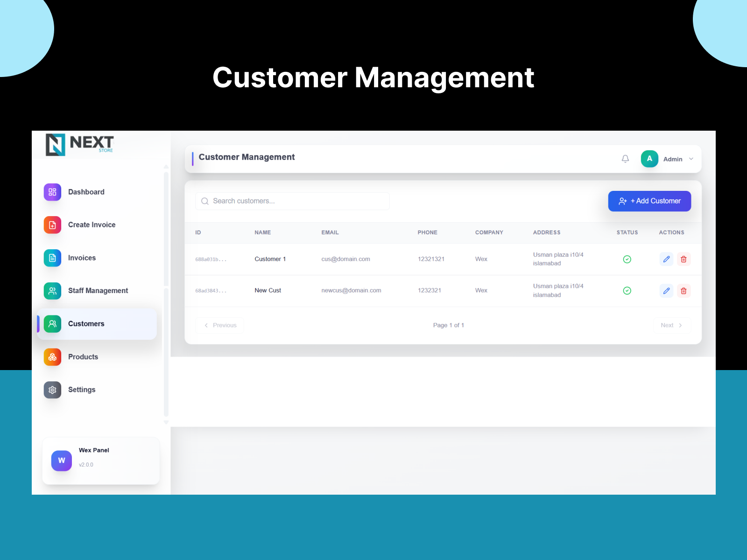This screenshot has width=747, height=560.
Task: Edit Customer 1 with pencil icon
Action: [666, 259]
